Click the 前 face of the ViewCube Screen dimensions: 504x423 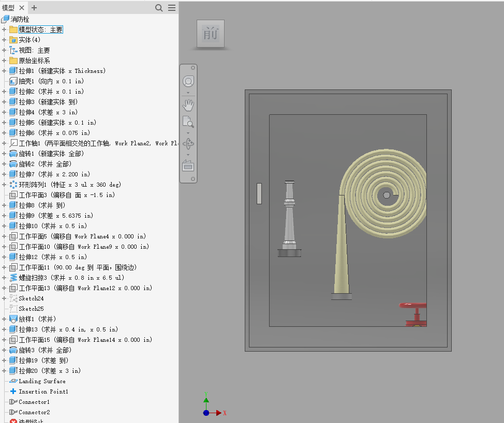[x=211, y=34]
